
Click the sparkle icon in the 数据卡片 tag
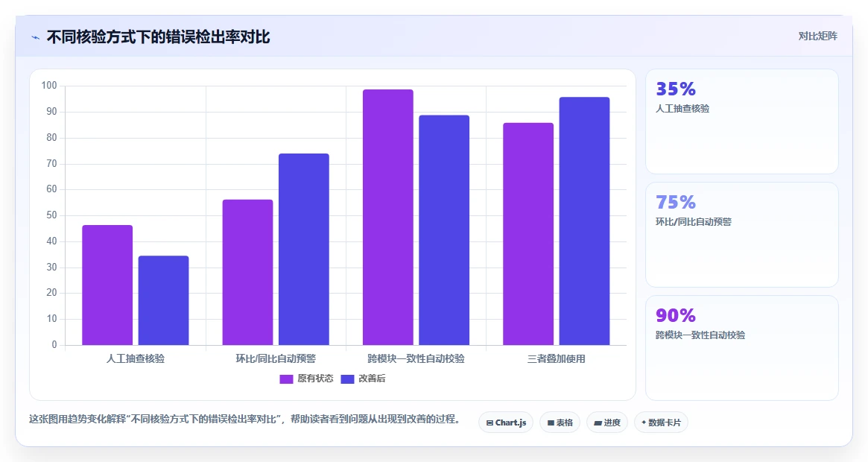pyautogui.click(x=643, y=422)
